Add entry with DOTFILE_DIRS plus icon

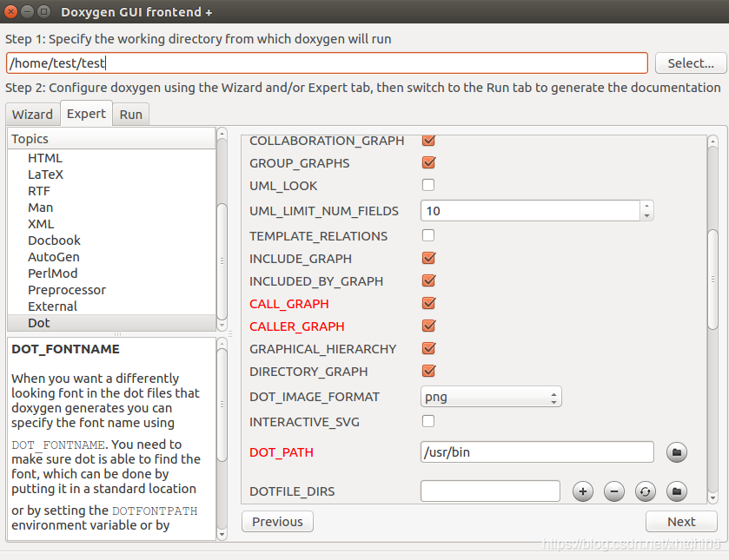[x=583, y=491]
